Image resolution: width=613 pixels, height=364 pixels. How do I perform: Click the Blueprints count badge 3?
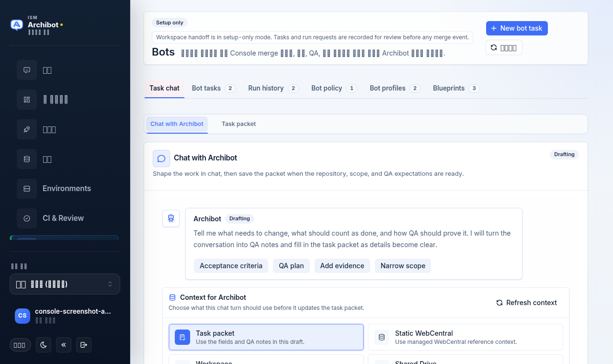pyautogui.click(x=474, y=89)
